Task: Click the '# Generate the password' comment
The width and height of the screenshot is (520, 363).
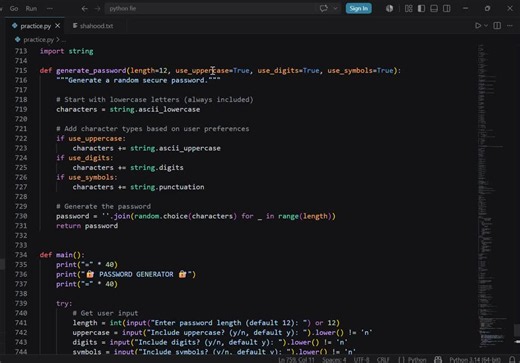Action: [103, 206]
